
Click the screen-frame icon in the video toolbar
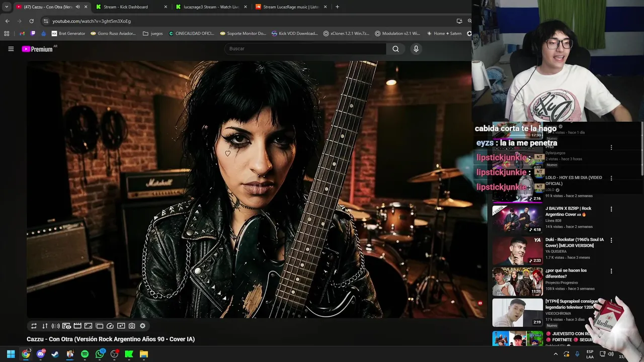(x=88, y=326)
